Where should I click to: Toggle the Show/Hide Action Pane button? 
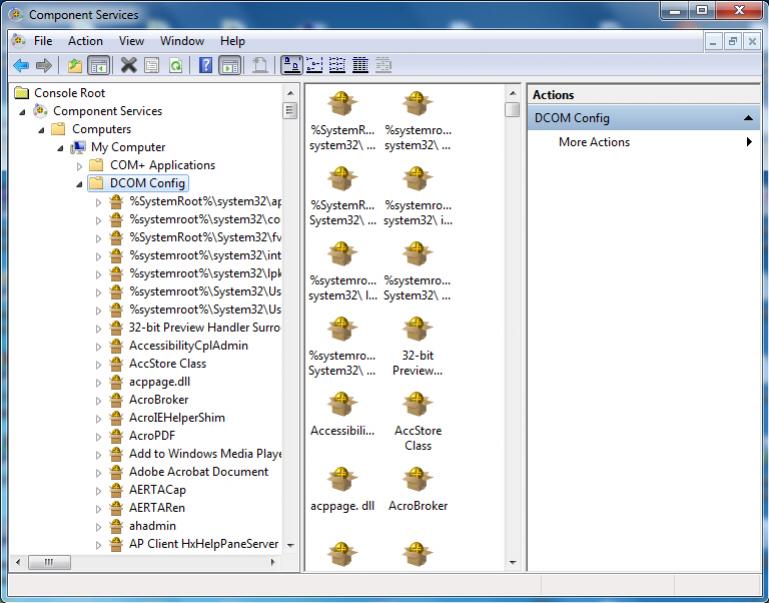[x=230, y=65]
